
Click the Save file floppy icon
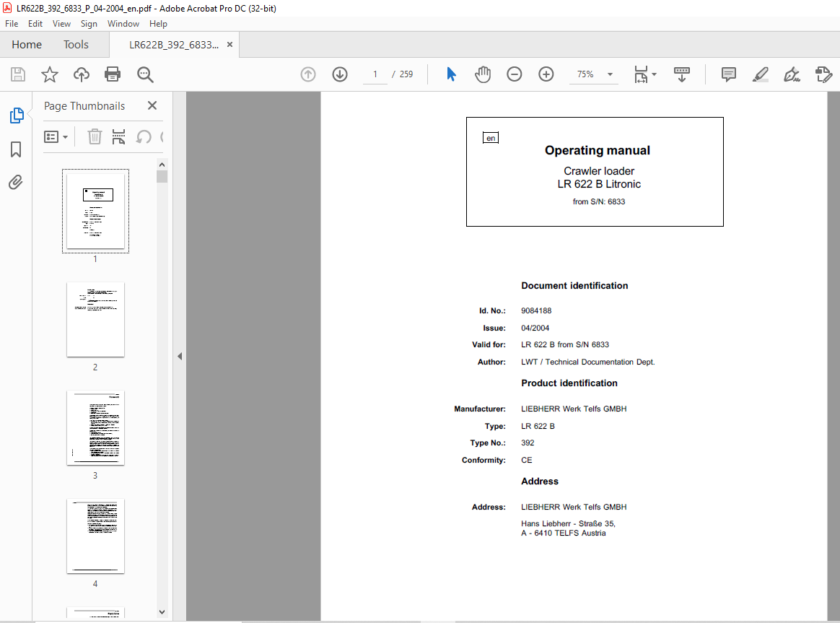[17, 74]
